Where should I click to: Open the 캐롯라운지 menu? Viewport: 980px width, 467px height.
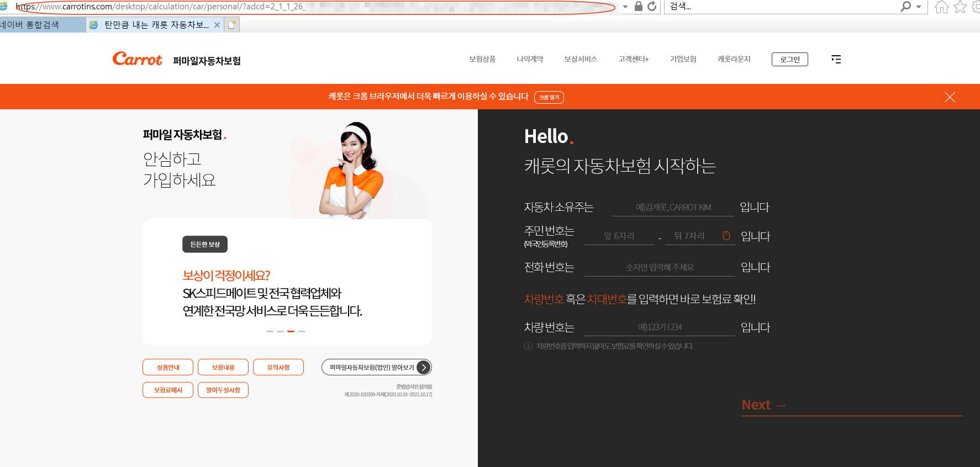pyautogui.click(x=734, y=59)
